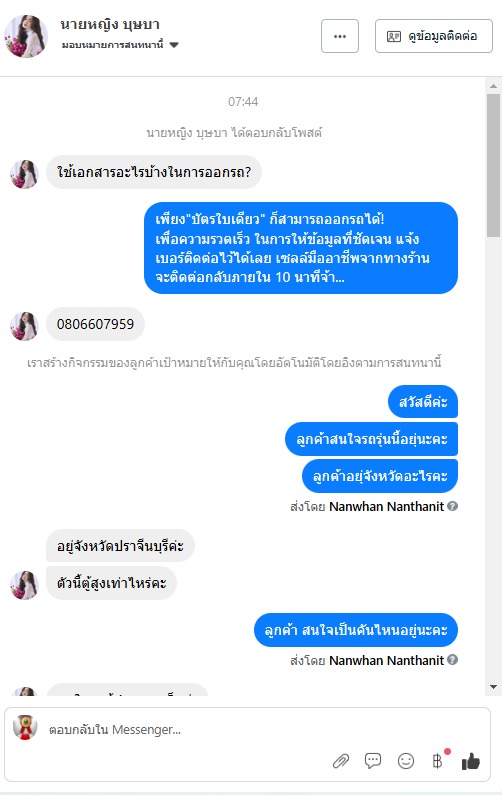Viewport: 502px width, 795px height.
Task: Click the page avatar beside reply box
Action: [x=25, y=728]
